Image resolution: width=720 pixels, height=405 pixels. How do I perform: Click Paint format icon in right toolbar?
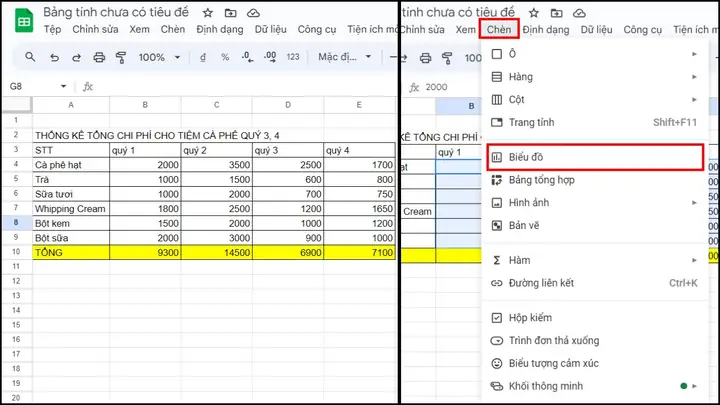coord(447,58)
